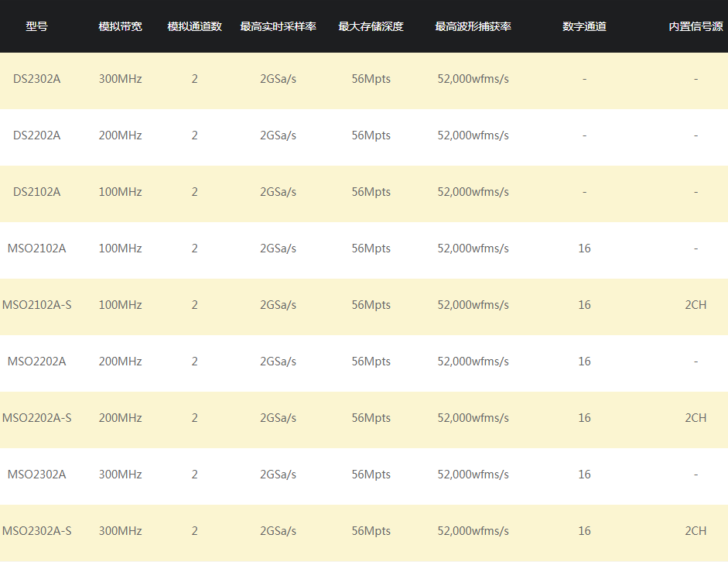Select the DS2102A model cell
This screenshot has height=562, width=728.
[36, 192]
